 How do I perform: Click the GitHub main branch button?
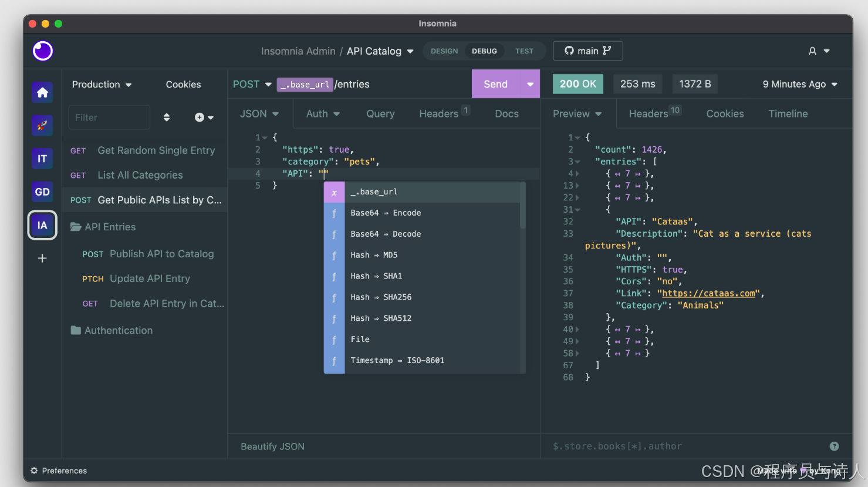(x=587, y=51)
